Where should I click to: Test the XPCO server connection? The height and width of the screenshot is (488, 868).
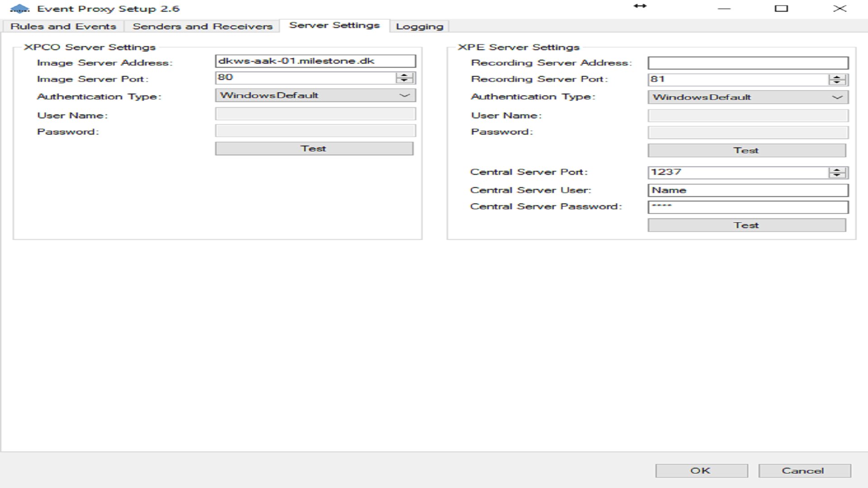tap(314, 149)
